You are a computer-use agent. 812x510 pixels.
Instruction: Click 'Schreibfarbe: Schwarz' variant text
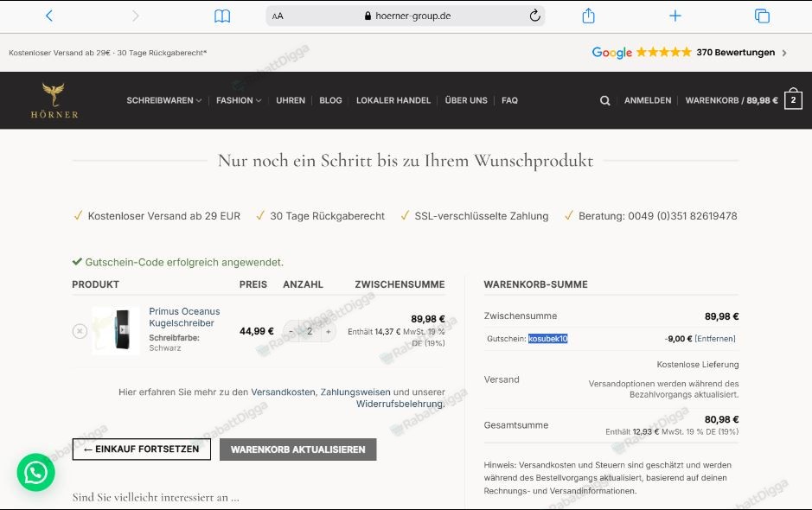[174, 343]
